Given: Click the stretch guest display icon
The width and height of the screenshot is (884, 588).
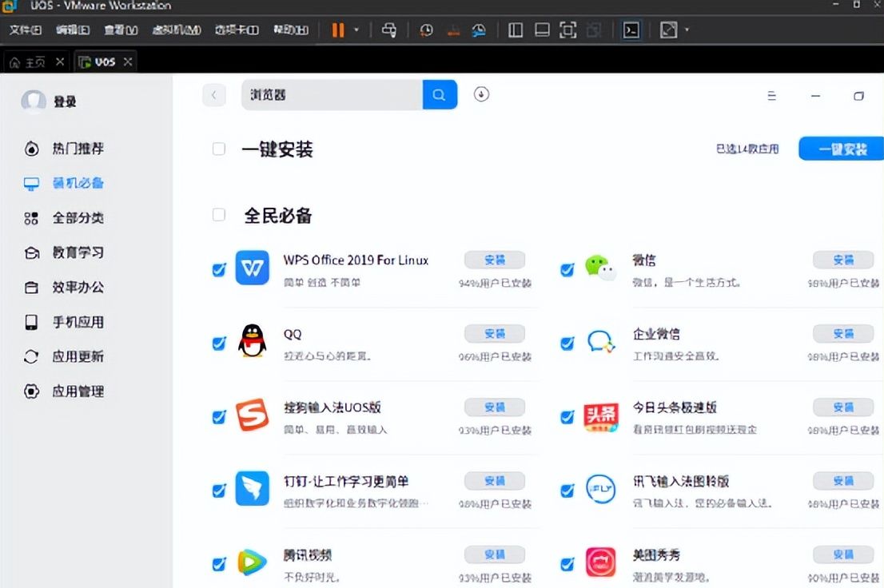Looking at the screenshot, I should click(x=668, y=30).
